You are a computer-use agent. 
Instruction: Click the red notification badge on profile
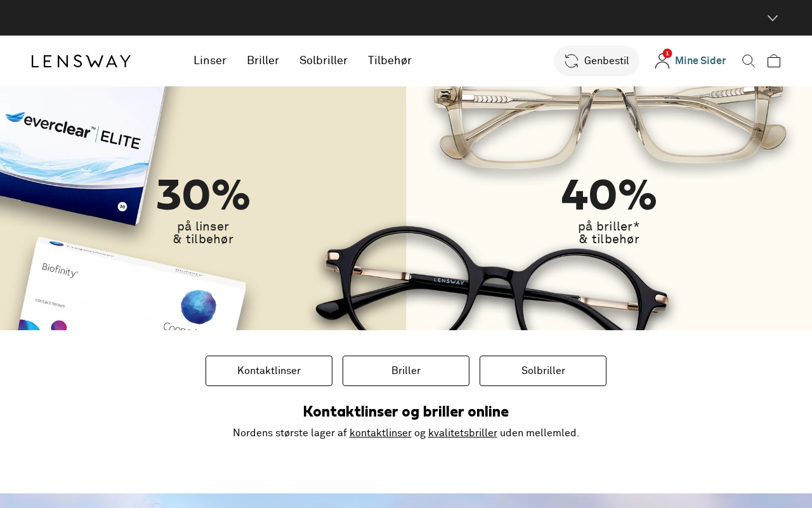click(x=667, y=53)
